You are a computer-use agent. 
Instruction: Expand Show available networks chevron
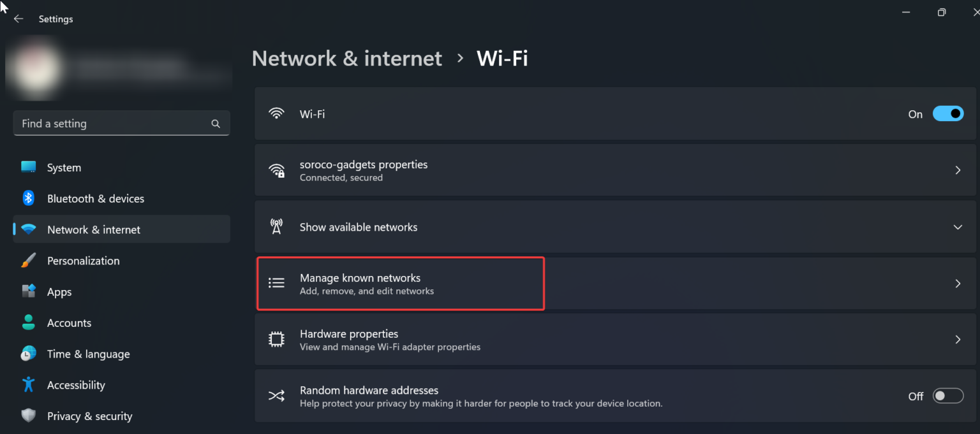pos(957,227)
